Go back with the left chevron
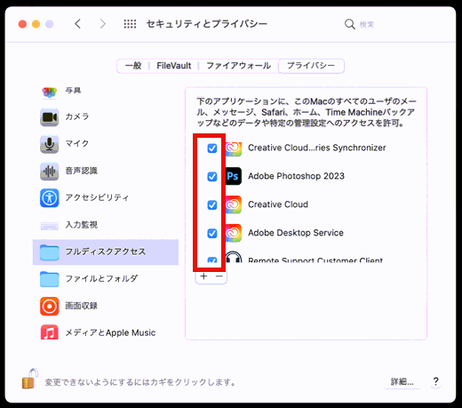The image size is (462, 408). click(78, 24)
